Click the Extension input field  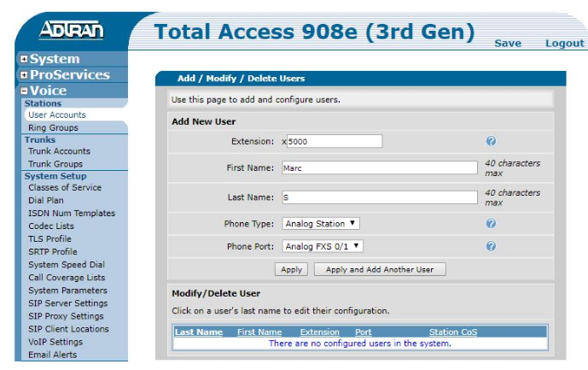335,141
